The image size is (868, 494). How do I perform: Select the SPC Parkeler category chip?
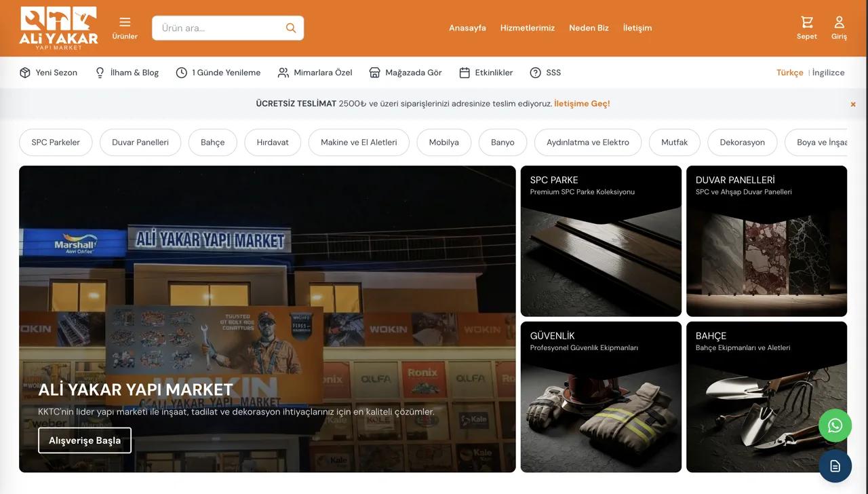pyautogui.click(x=56, y=142)
